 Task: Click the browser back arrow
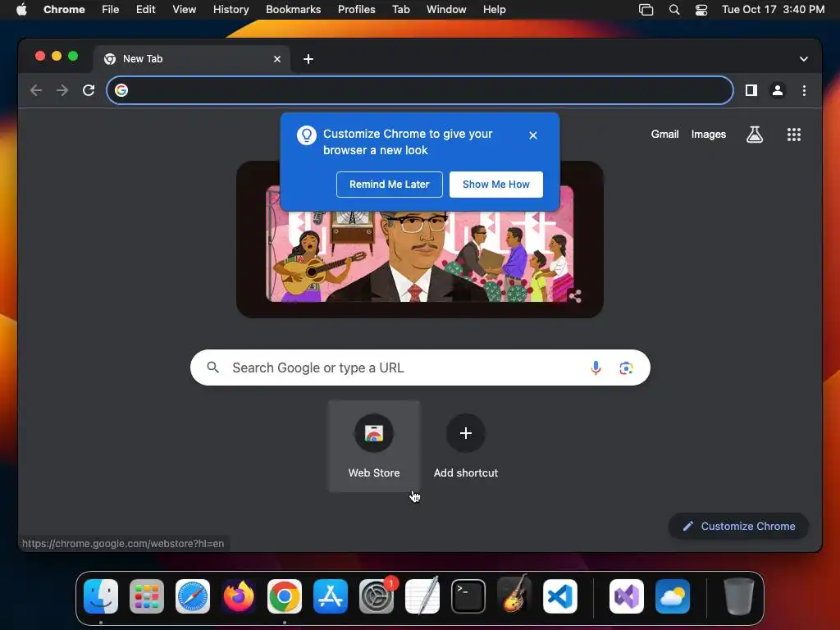(36, 90)
